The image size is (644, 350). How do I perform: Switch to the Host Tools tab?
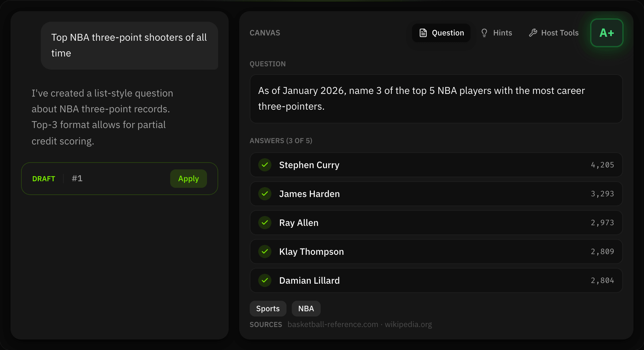point(553,33)
